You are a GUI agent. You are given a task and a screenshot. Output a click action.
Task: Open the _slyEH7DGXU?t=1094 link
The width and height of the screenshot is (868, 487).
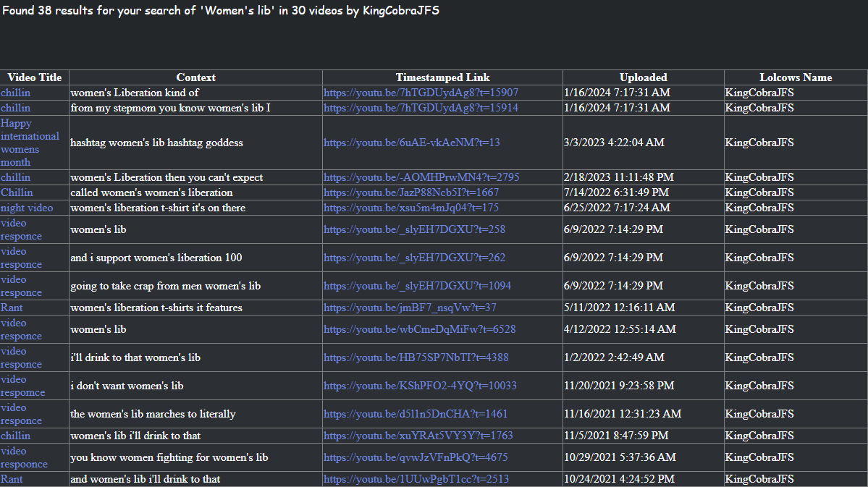pyautogui.click(x=417, y=286)
